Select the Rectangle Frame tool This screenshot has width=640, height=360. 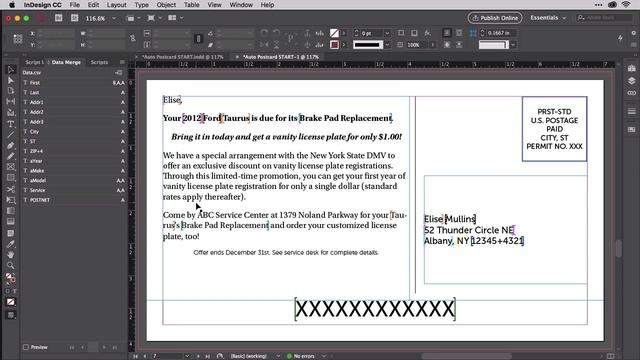coord(11,167)
